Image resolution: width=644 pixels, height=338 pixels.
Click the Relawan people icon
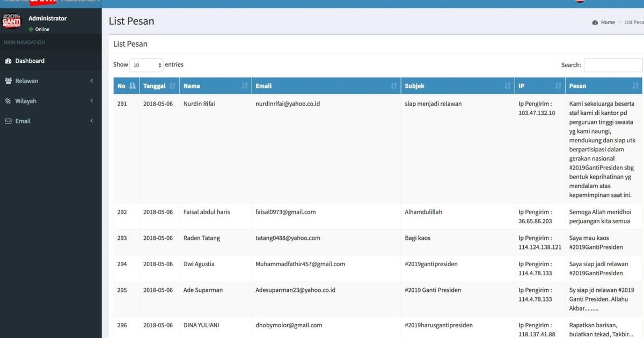[x=8, y=80]
